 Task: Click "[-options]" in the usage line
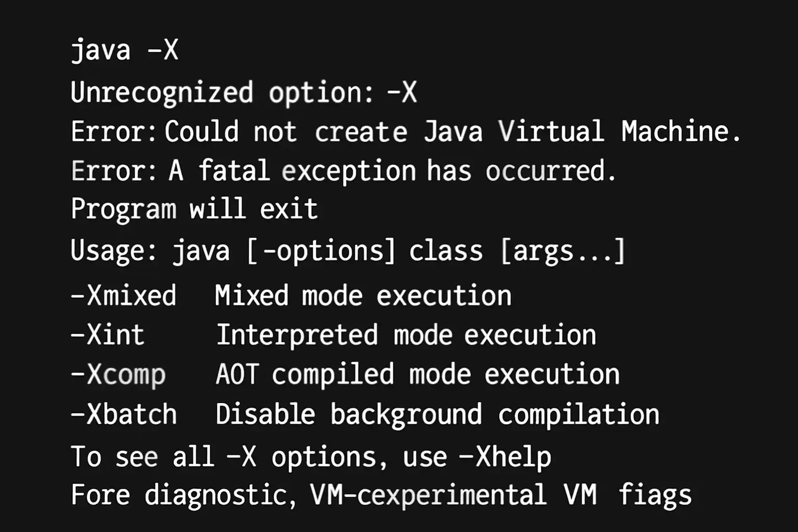(x=321, y=250)
